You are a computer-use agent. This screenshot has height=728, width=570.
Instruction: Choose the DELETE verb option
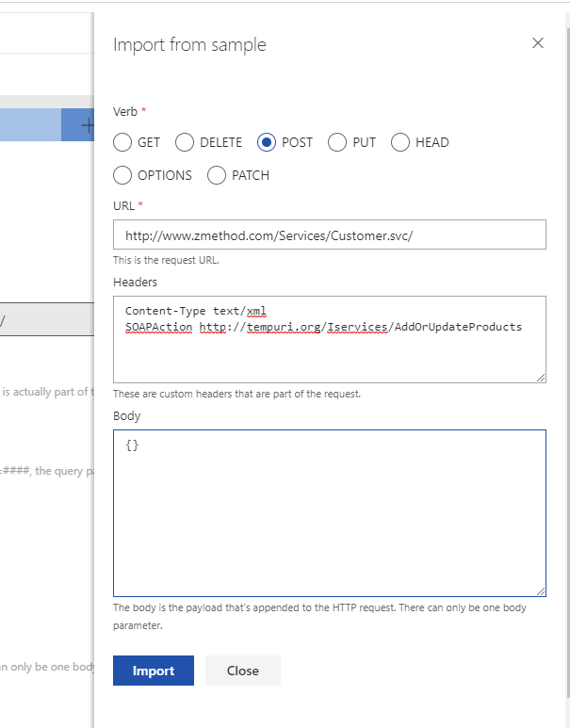pyautogui.click(x=185, y=142)
